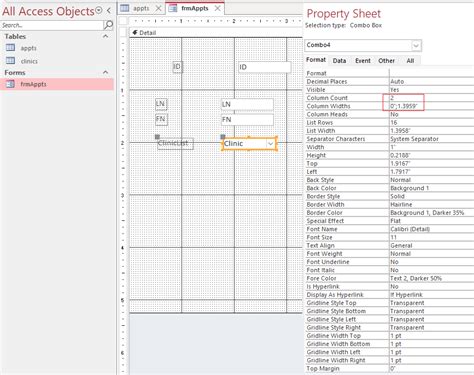Select the clinics table icon
The width and height of the screenshot is (474, 375).
[x=11, y=61]
